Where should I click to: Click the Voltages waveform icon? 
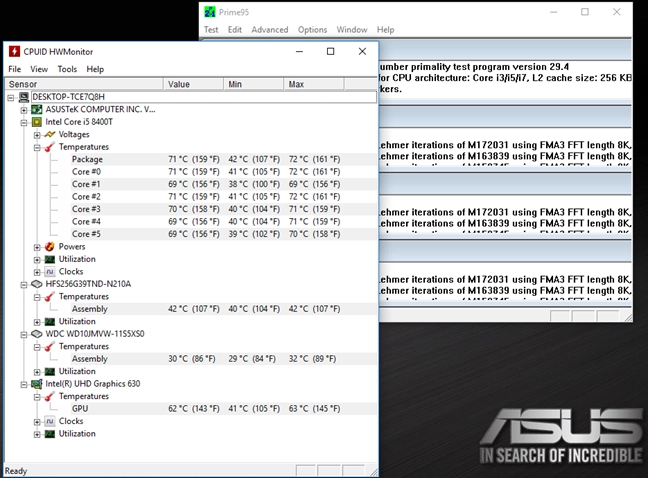pos(50,134)
